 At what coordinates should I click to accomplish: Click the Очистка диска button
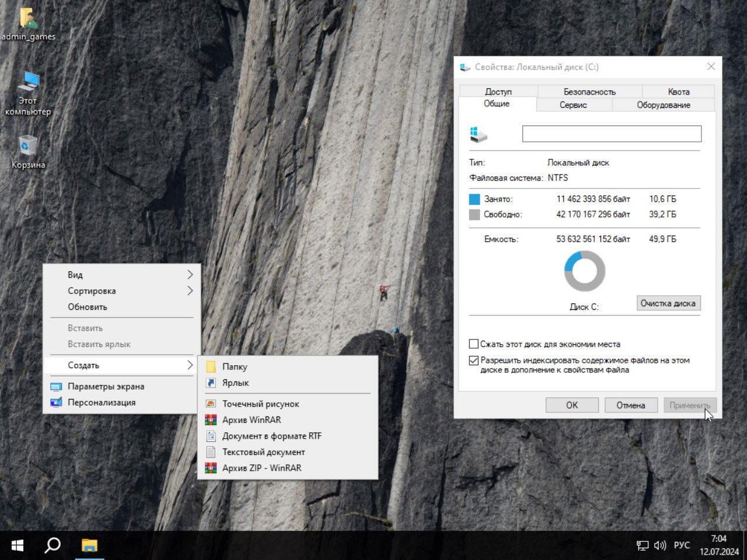tap(668, 303)
